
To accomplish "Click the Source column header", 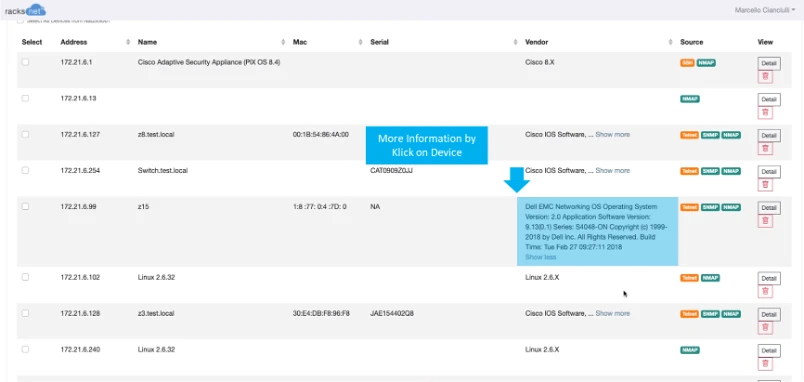I will point(692,42).
